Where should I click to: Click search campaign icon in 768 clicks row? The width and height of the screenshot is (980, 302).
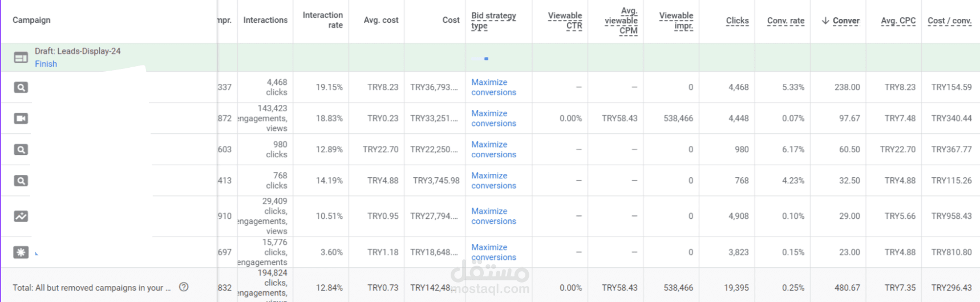click(21, 181)
